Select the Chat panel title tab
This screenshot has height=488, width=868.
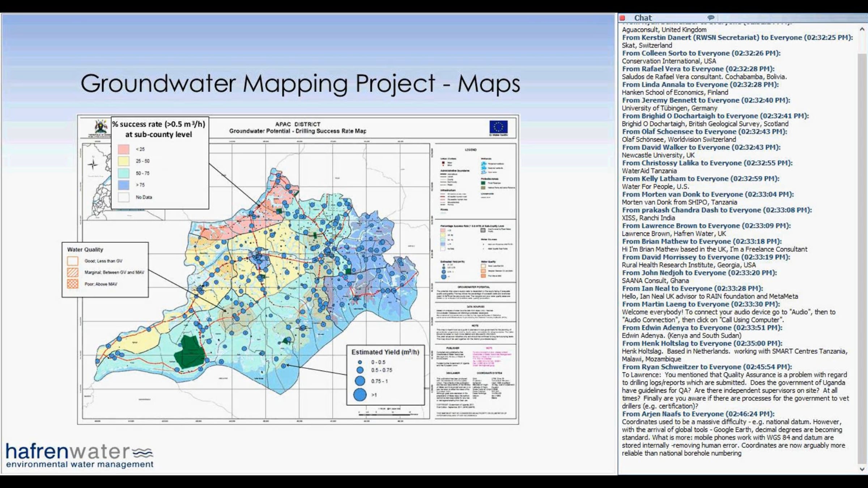[x=643, y=18]
